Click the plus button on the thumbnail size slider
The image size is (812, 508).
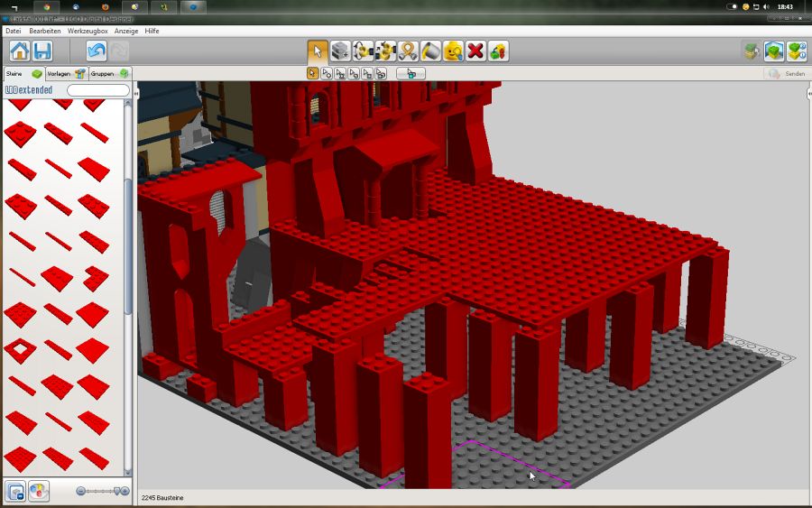(x=125, y=491)
